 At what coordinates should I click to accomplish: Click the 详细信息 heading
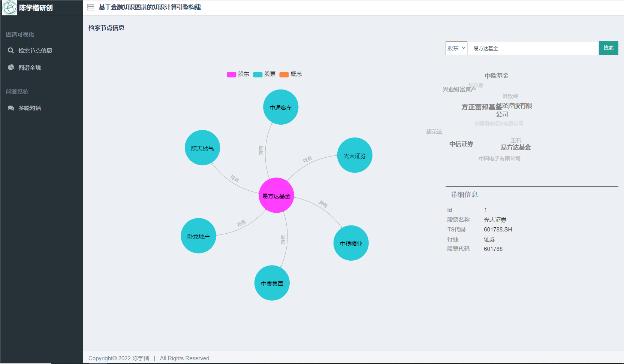tap(464, 194)
